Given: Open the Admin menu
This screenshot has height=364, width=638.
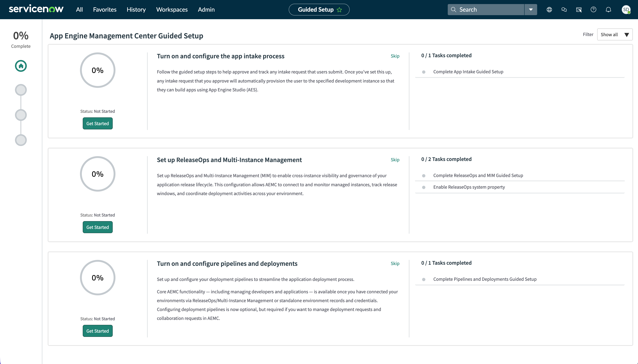Looking at the screenshot, I should [206, 9].
